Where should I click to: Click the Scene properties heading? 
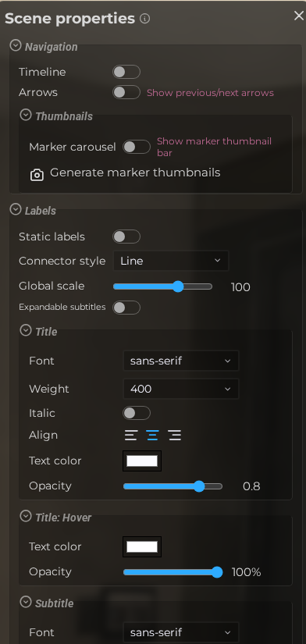tap(69, 19)
